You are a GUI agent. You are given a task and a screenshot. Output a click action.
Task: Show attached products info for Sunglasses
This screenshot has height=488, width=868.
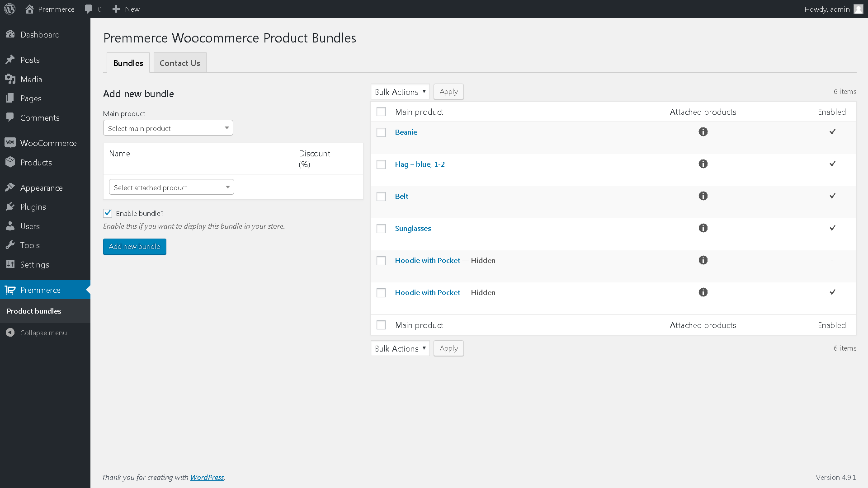pyautogui.click(x=703, y=228)
